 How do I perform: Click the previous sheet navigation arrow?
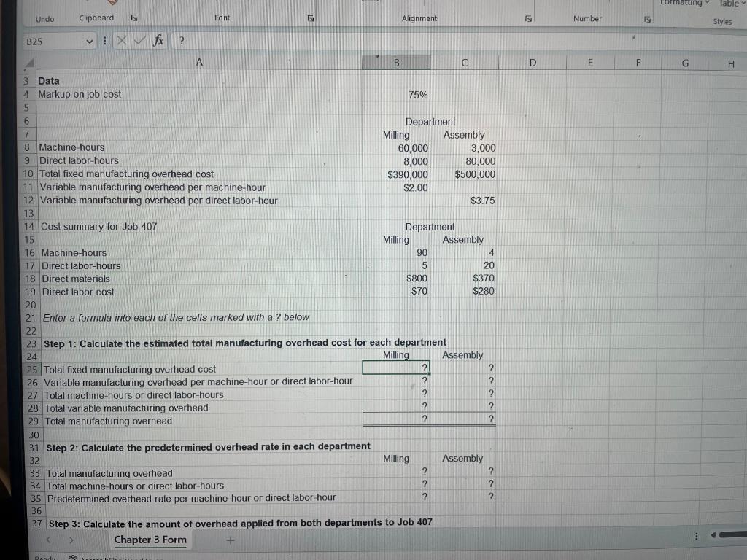(48, 540)
